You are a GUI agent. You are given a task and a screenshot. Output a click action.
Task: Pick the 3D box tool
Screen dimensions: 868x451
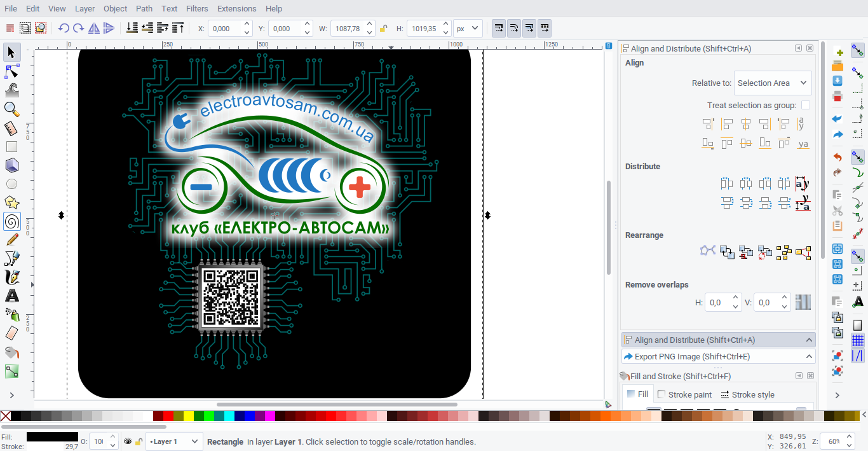point(11,165)
